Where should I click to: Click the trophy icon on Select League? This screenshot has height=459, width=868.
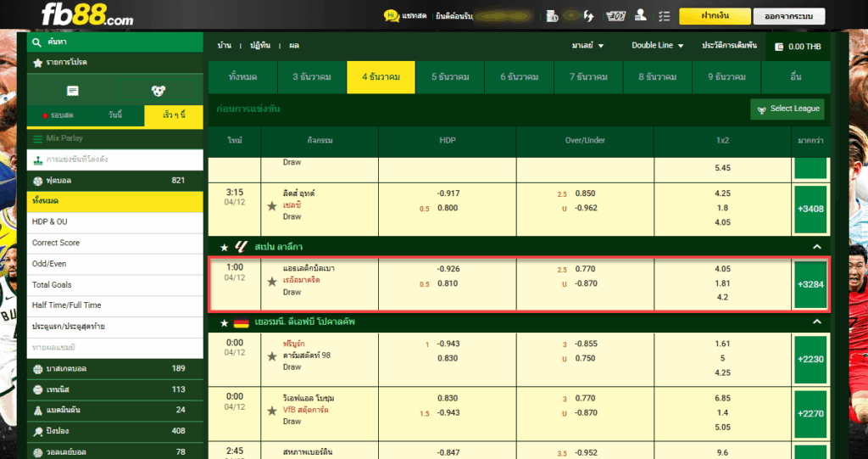click(x=762, y=109)
